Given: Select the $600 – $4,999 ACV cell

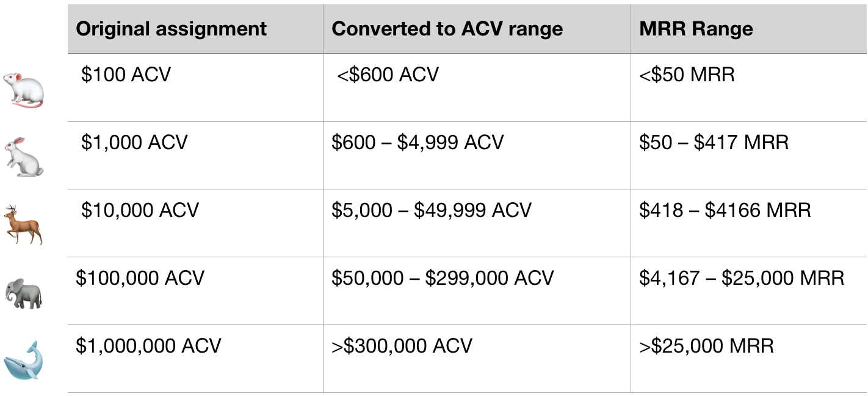Looking at the screenshot, I should point(477,155).
